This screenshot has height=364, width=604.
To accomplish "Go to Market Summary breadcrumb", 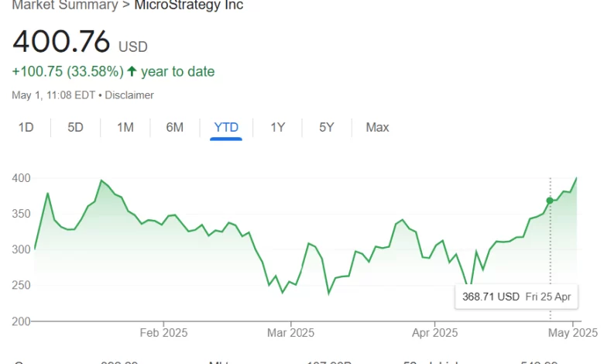I will pyautogui.click(x=65, y=5).
